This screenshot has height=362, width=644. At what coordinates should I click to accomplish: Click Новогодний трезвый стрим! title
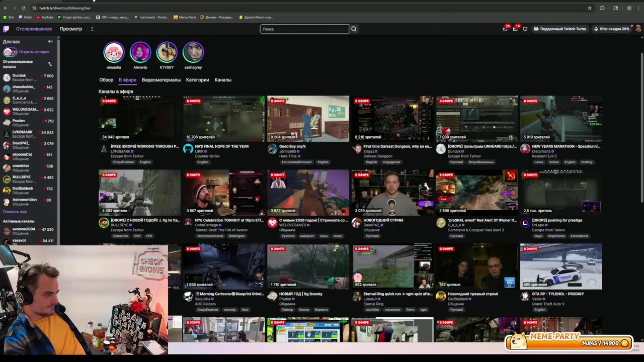coord(473,294)
